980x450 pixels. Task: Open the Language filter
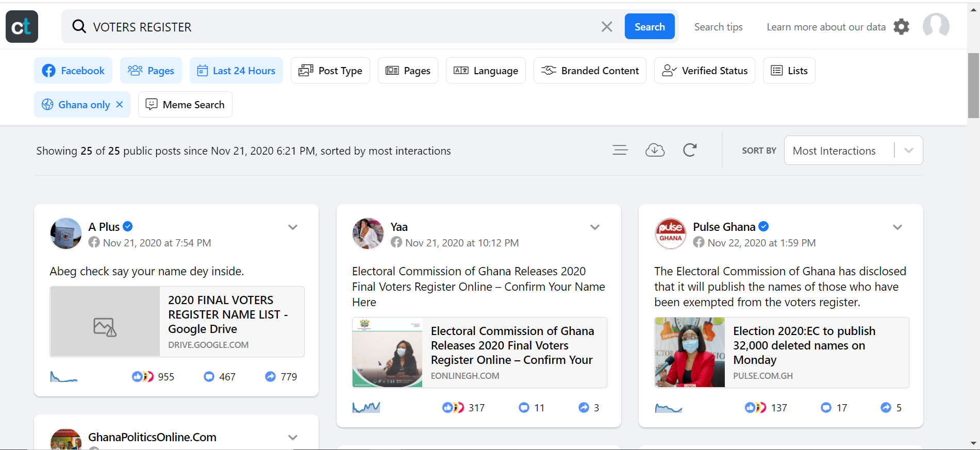pyautogui.click(x=486, y=71)
